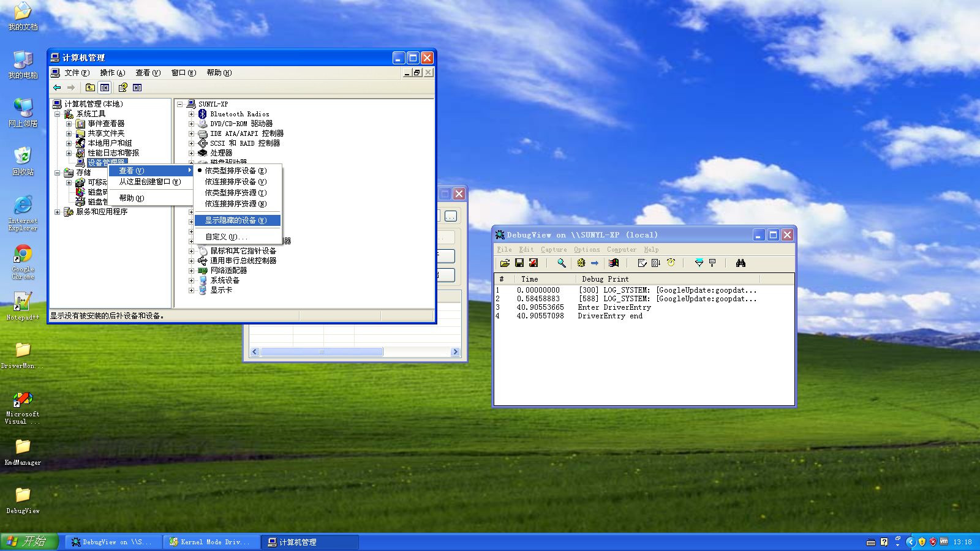
Task: Toggle the Capture Kernel gear icon
Action: tap(581, 263)
